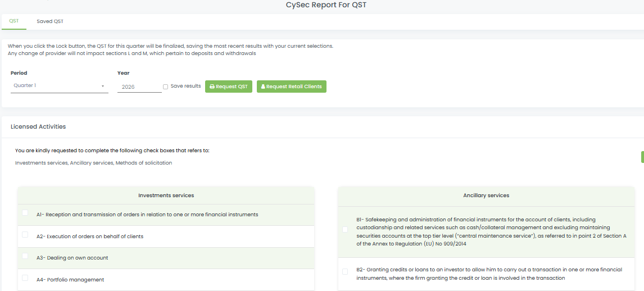
Task: Select the QST tab
Action: click(x=13, y=21)
